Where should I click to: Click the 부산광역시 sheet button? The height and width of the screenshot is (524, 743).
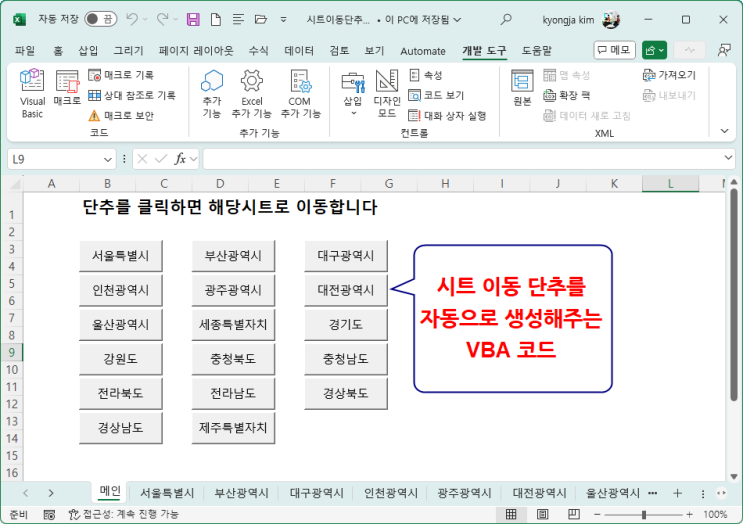[233, 256]
